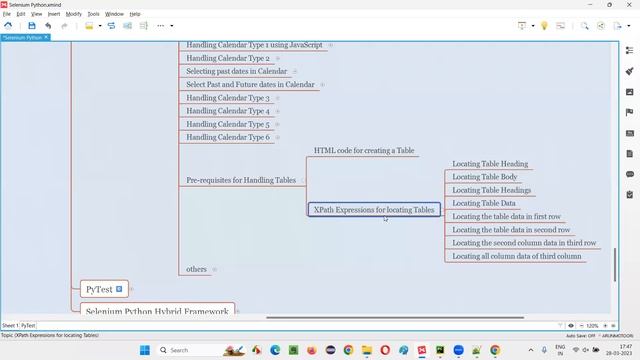Screen dimensions: 640x360
Task: Click the 120% zoom level value
Action: (592, 326)
